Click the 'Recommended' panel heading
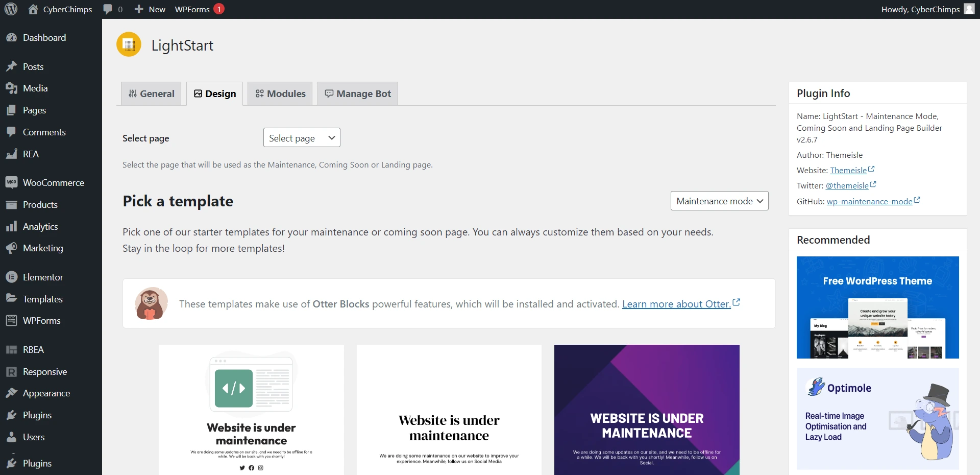 click(834, 240)
